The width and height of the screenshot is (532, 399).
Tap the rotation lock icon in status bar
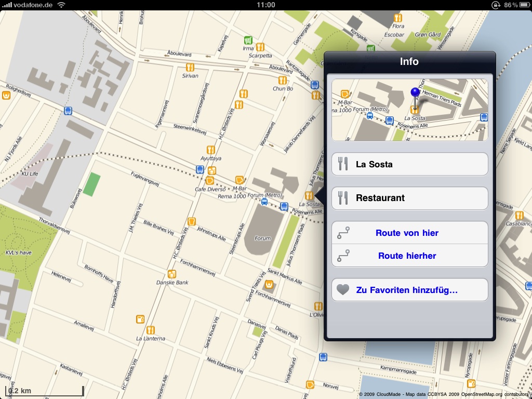coord(494,5)
